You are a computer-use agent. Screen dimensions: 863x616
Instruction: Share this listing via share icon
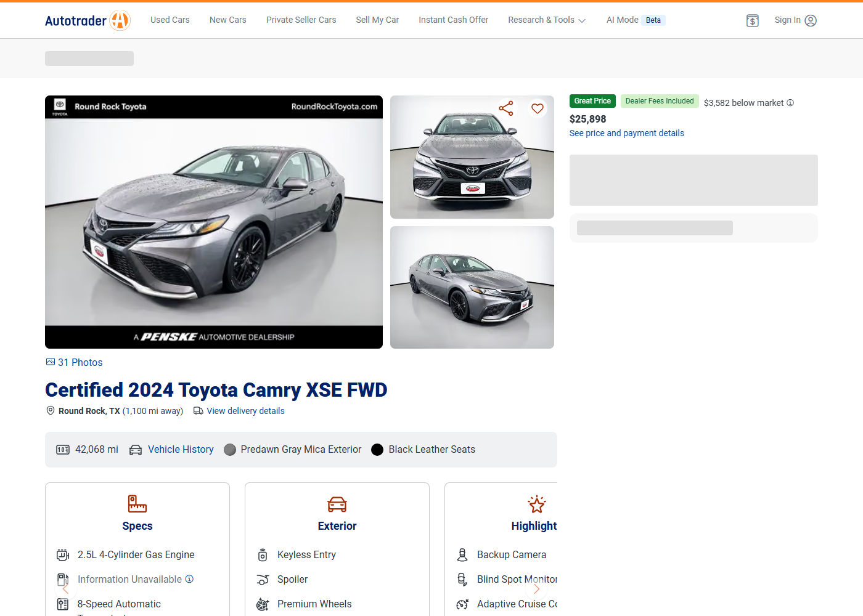[506, 108]
